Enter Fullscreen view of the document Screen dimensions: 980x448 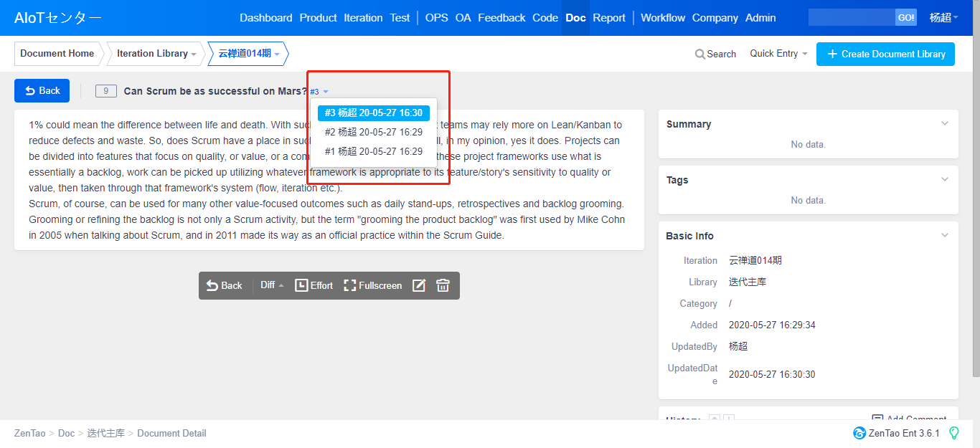372,285
